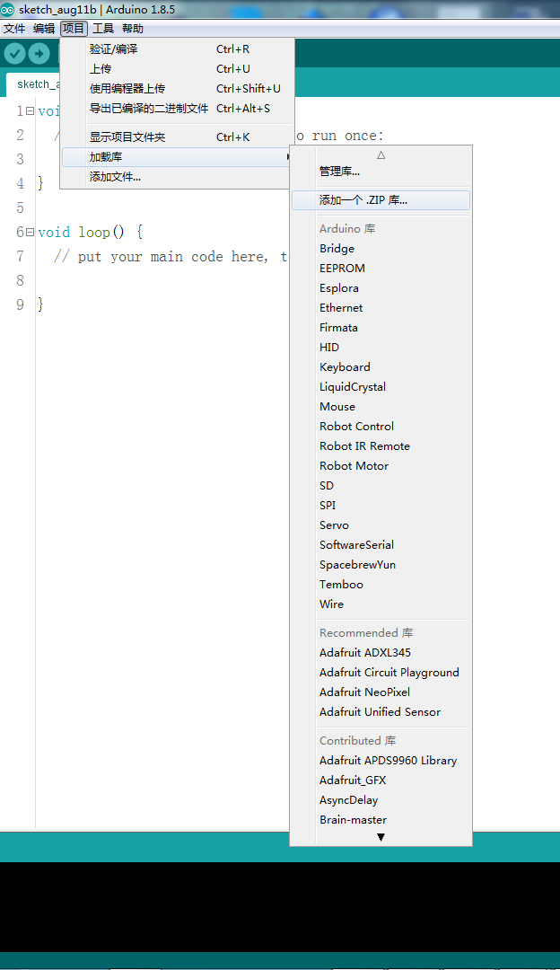Include the SD library
The width and height of the screenshot is (560, 970).
coord(381,486)
